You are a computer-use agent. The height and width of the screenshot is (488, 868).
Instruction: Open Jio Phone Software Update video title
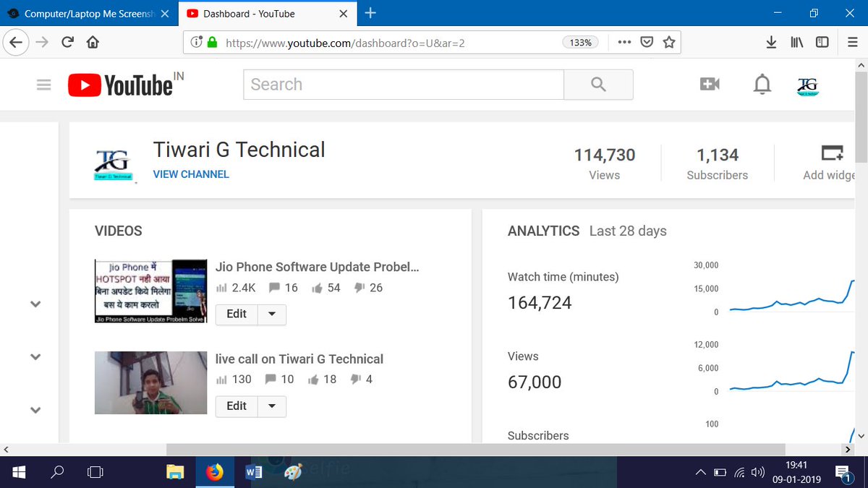coord(318,267)
